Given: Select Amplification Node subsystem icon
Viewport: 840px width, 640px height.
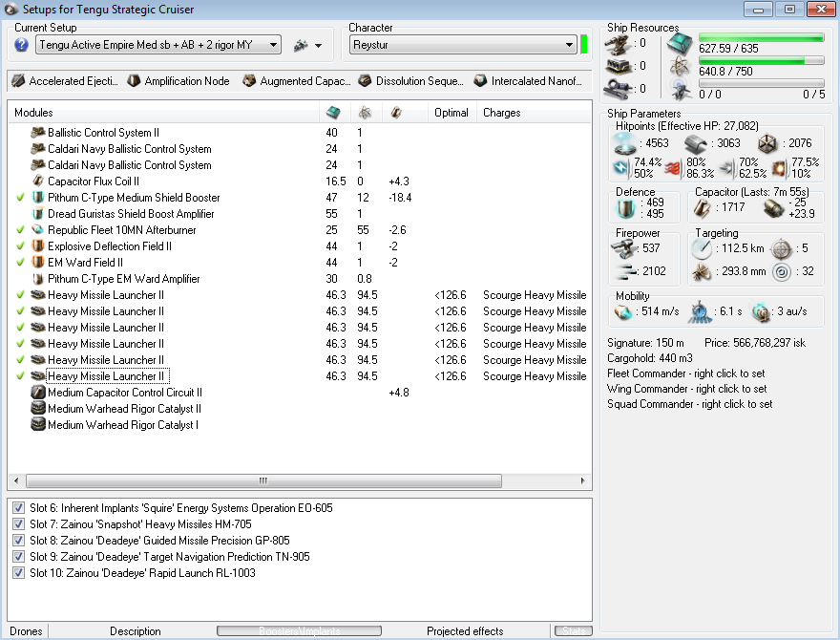Looking at the screenshot, I should (x=134, y=81).
